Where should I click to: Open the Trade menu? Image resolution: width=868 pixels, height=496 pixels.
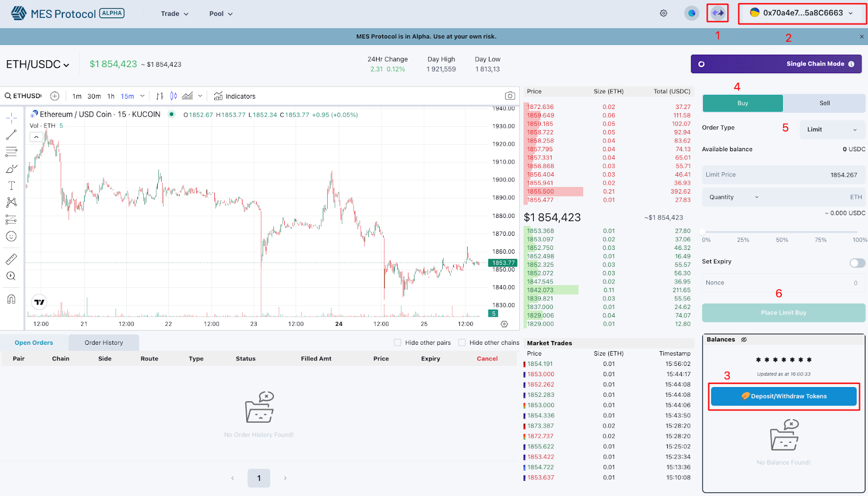(x=175, y=14)
